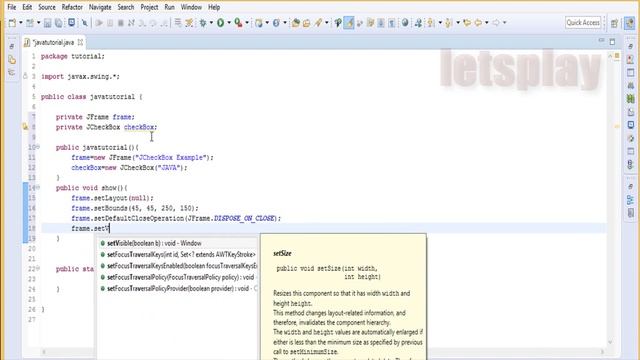Image resolution: width=640 pixels, height=360 pixels.
Task: Maximize the editor area
Action: pos(612,41)
